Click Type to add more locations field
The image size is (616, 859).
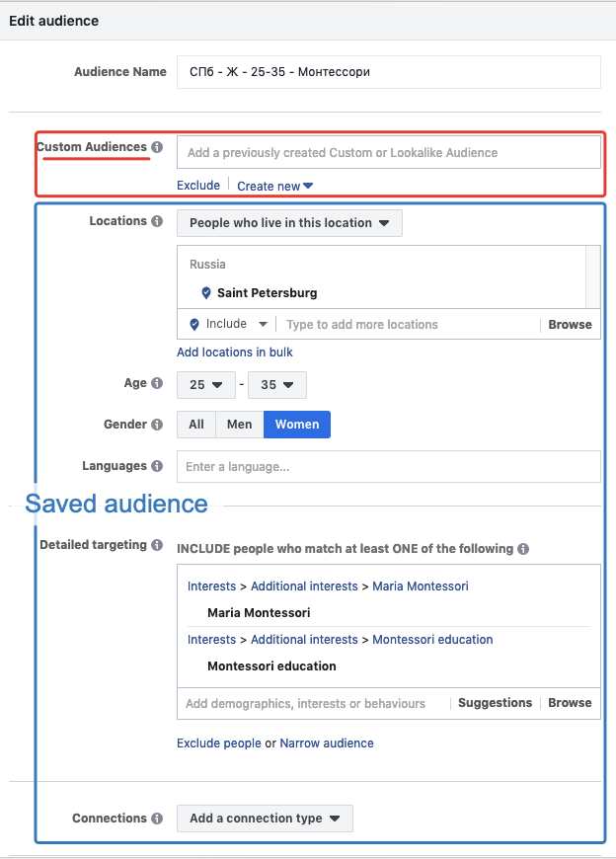click(408, 324)
